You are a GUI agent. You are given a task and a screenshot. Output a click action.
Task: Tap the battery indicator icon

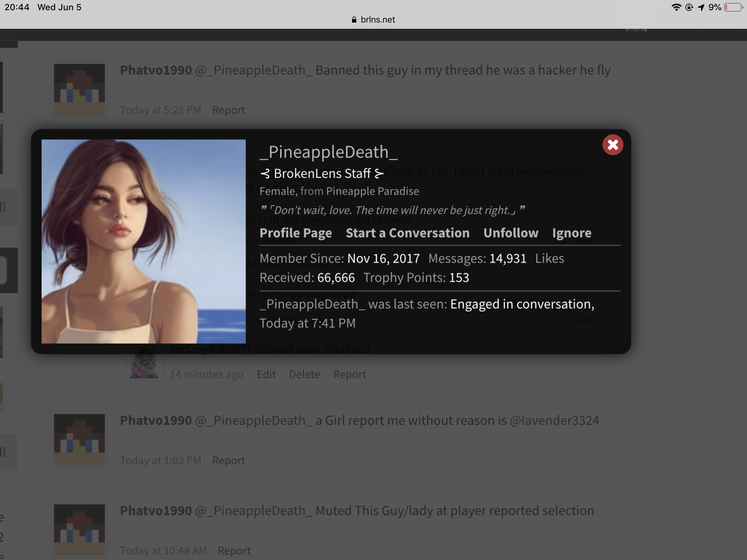(733, 7)
